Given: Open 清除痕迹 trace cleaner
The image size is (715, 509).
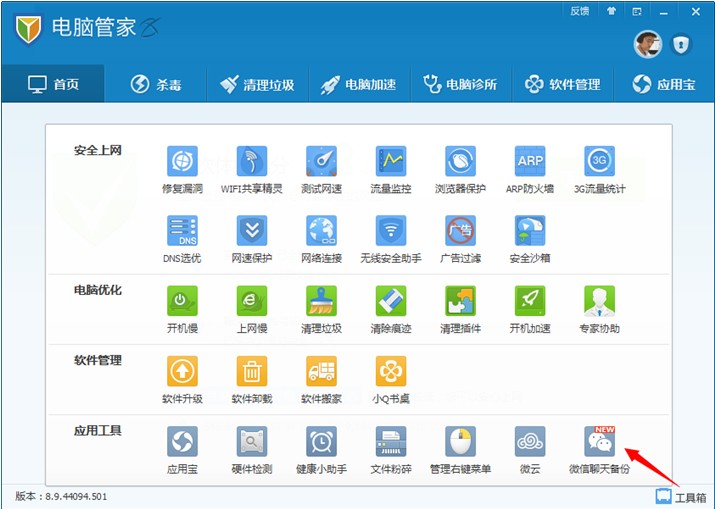Looking at the screenshot, I should click(x=391, y=301).
